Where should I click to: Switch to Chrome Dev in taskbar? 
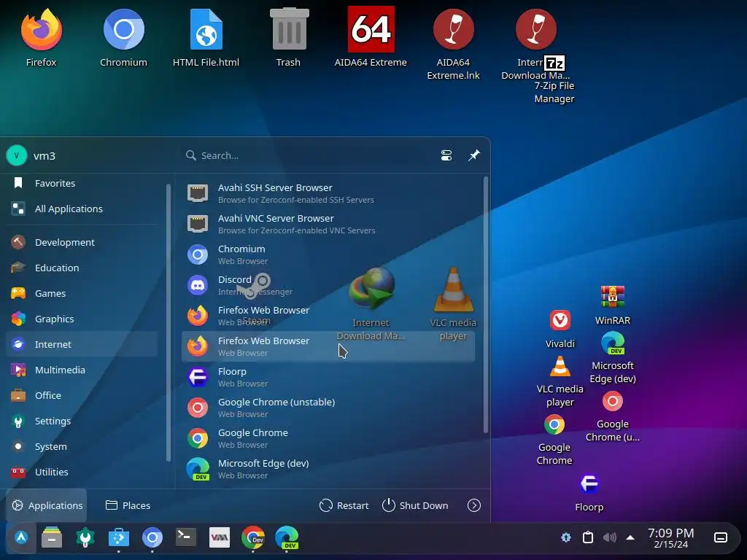coord(253,537)
